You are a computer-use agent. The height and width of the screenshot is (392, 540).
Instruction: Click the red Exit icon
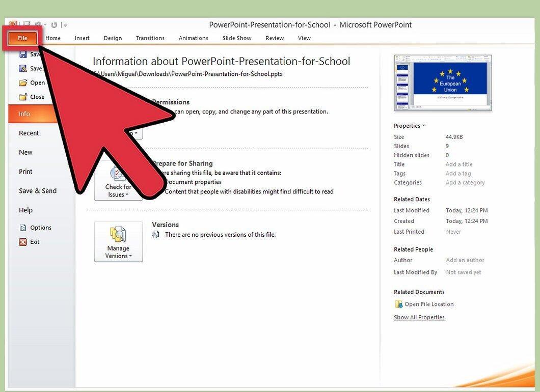click(23, 242)
